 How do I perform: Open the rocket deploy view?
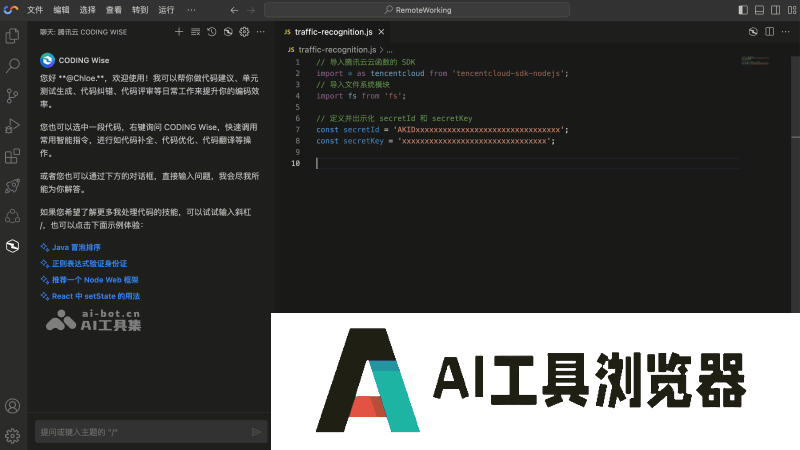click(12, 186)
